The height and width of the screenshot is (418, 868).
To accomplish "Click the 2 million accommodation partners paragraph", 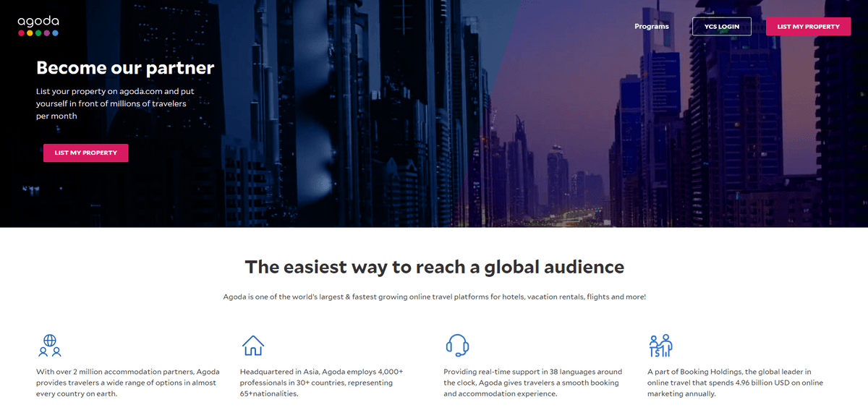I will coord(127,383).
